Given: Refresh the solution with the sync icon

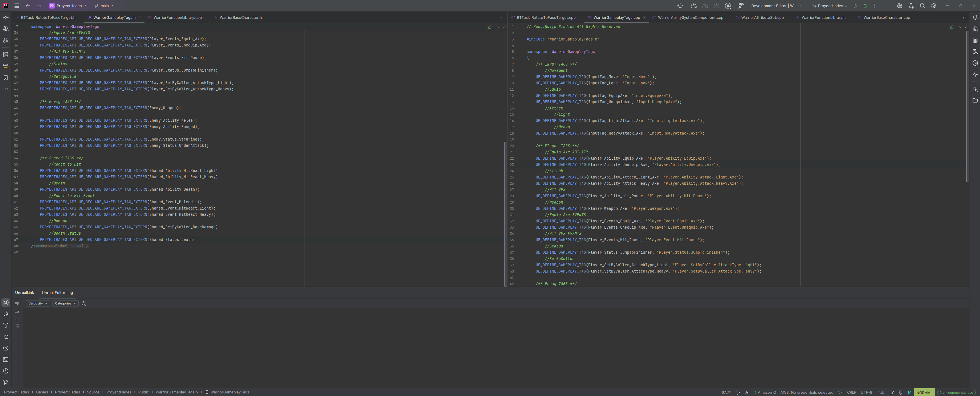Looking at the screenshot, I should (x=680, y=6).
